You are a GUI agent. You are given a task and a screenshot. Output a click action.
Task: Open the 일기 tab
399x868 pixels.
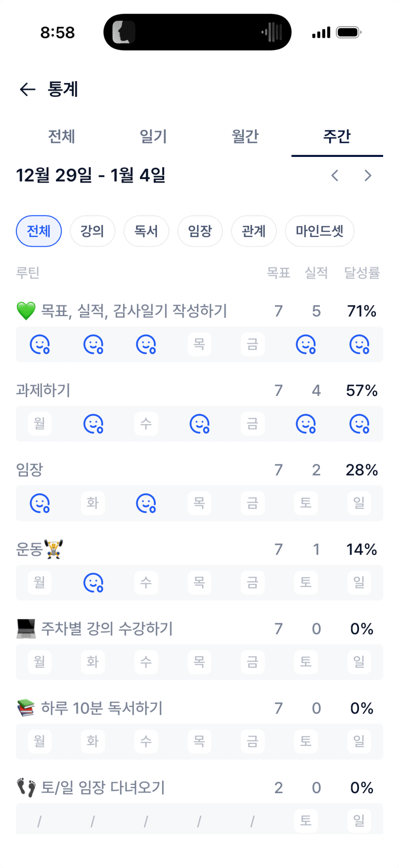pos(153,137)
